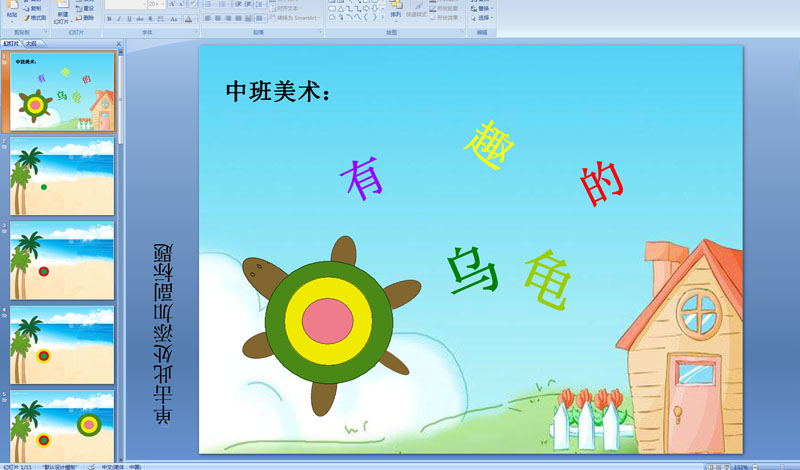Click the decrease indent button

(x=238, y=4)
